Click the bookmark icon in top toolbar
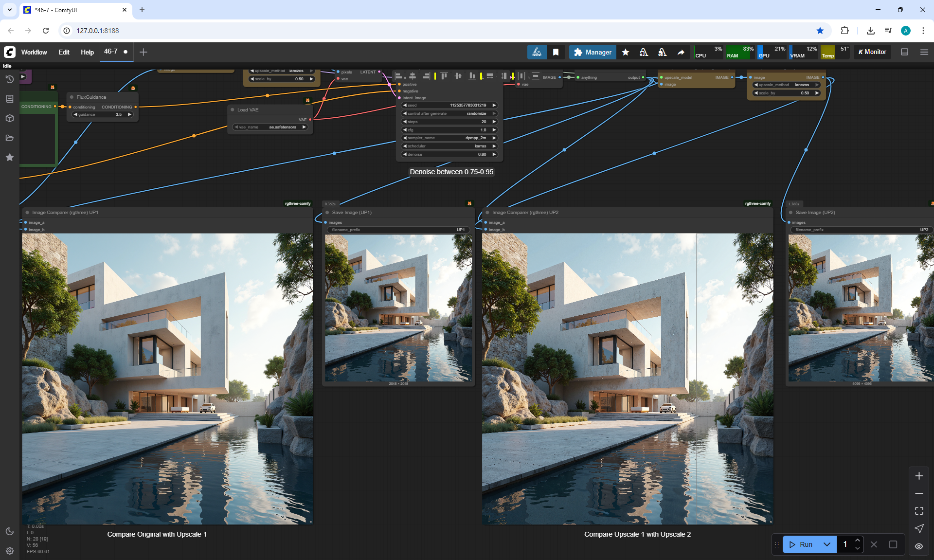934x560 pixels. [556, 52]
